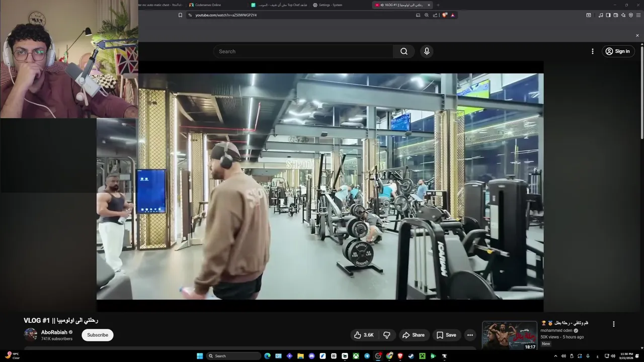Open more actions ellipsis under the video
644x362 pixels.
[x=470, y=335]
